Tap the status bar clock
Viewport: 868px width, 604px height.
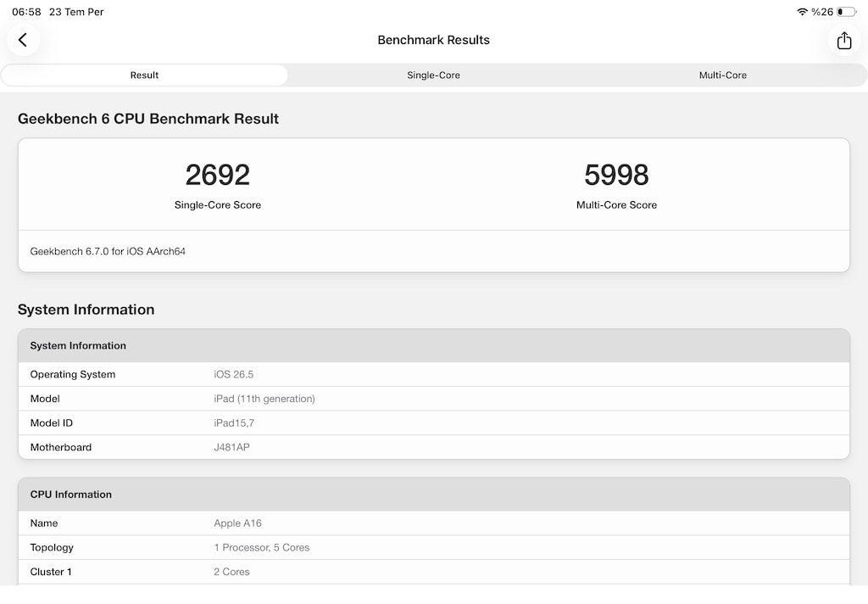26,12
